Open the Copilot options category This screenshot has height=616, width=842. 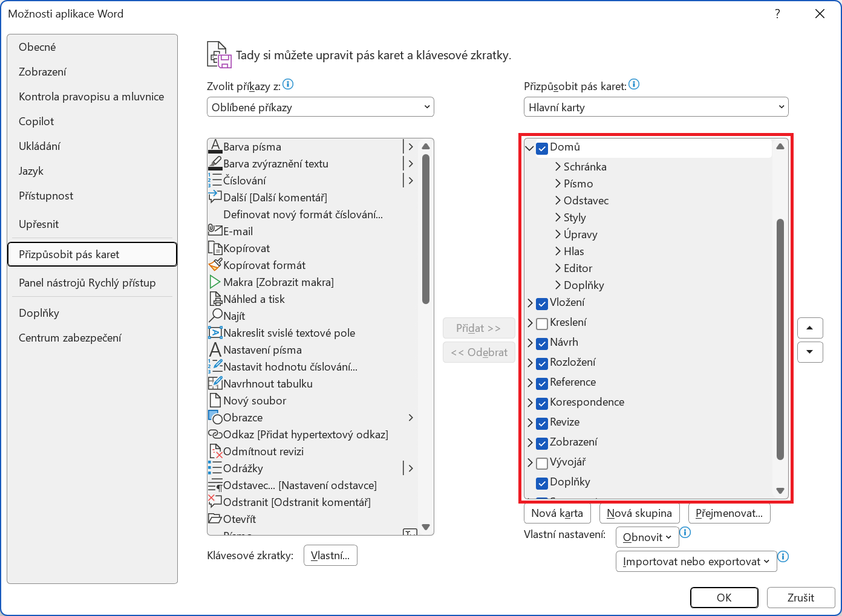click(x=93, y=122)
